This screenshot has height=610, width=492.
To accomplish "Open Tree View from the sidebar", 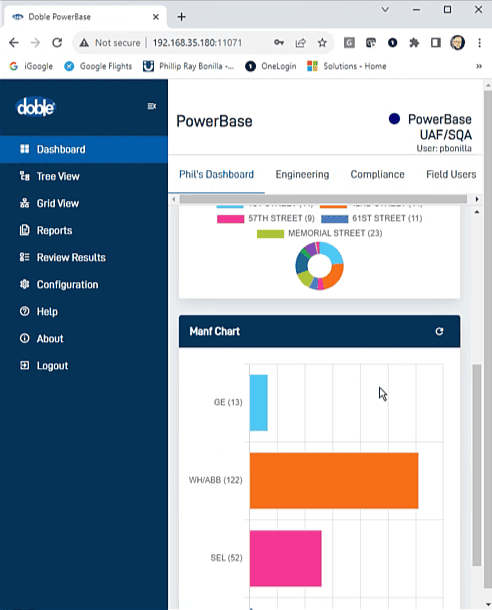I will click(84, 176).
